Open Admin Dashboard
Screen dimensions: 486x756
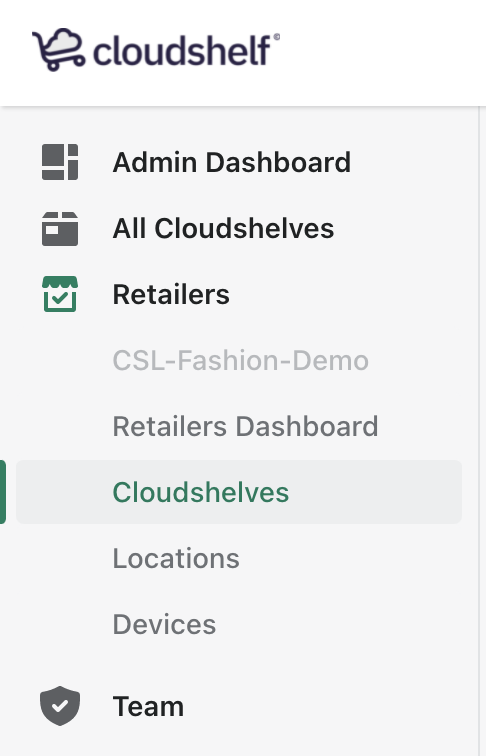tap(231, 162)
